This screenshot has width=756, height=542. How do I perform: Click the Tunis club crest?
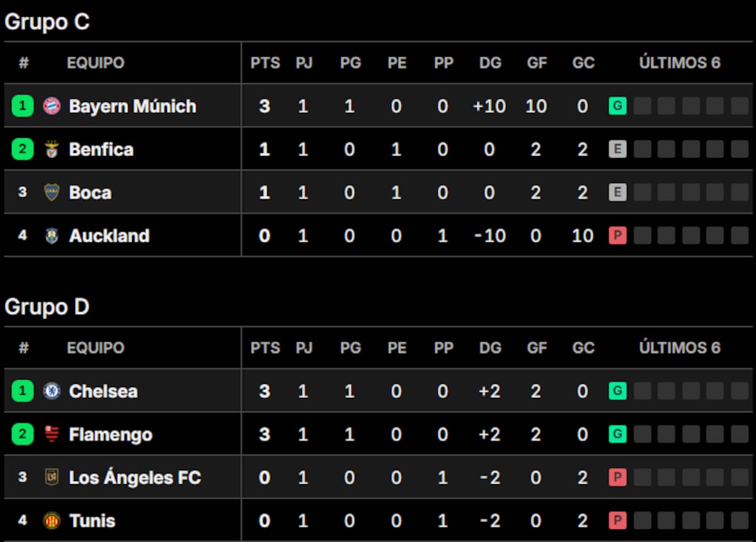[51, 521]
